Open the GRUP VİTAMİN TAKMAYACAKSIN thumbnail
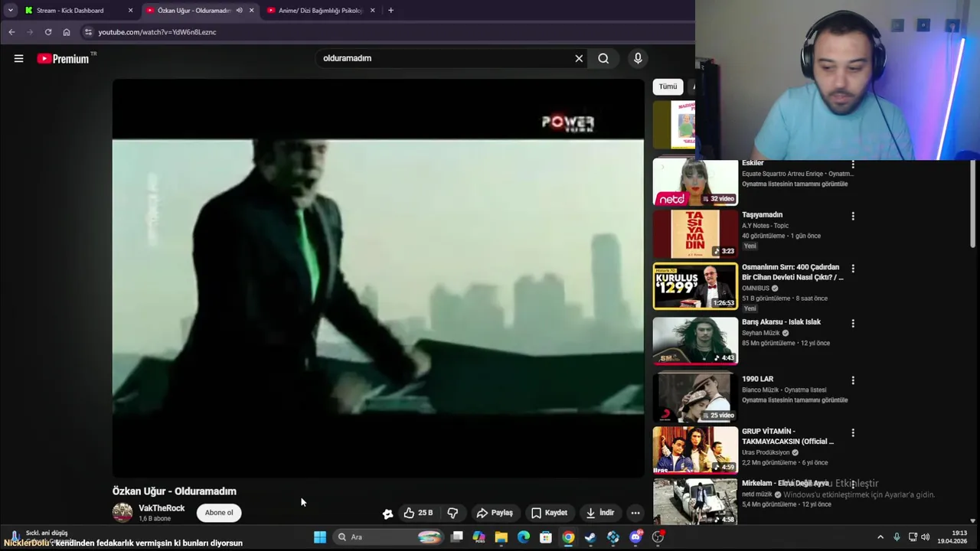The height and width of the screenshot is (551, 980). 695,450
